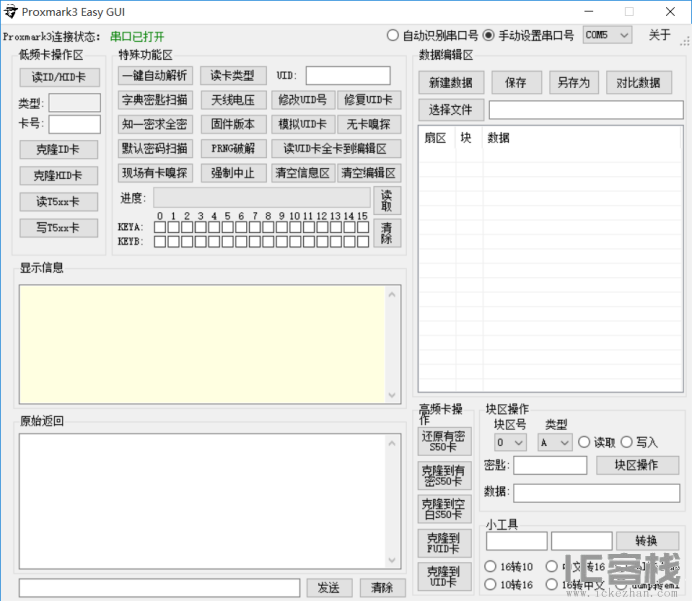Click the 还原有密S50卡 button
693x602 pixels.
point(444,442)
